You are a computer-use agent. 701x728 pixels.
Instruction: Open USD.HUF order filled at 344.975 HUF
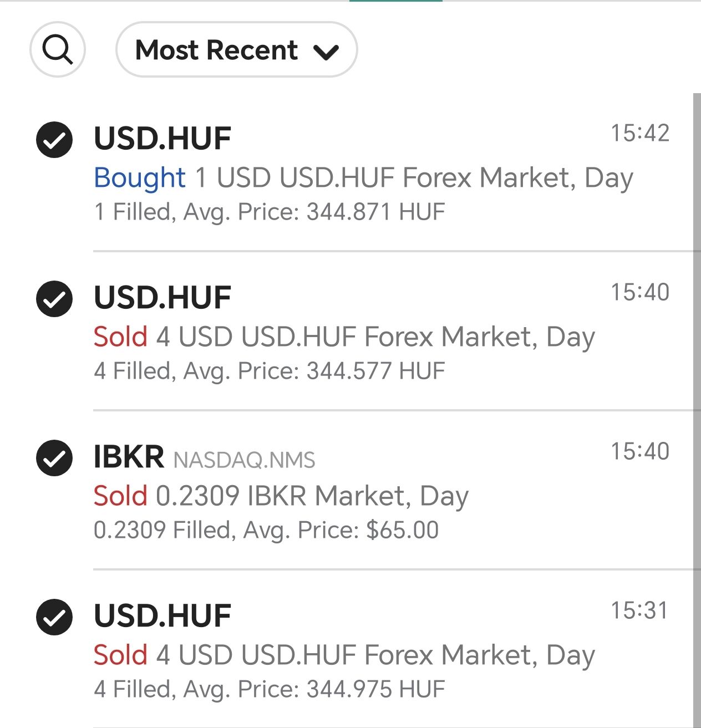click(355, 649)
